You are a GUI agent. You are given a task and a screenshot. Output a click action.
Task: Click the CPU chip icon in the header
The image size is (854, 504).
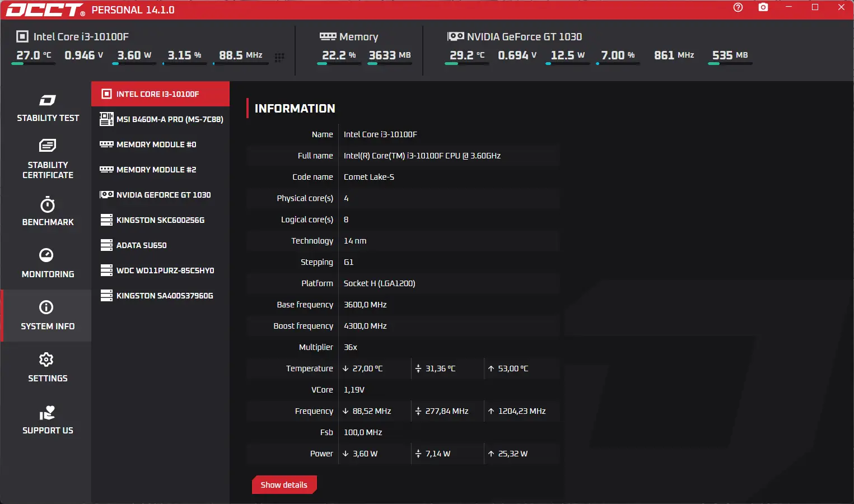(x=22, y=36)
